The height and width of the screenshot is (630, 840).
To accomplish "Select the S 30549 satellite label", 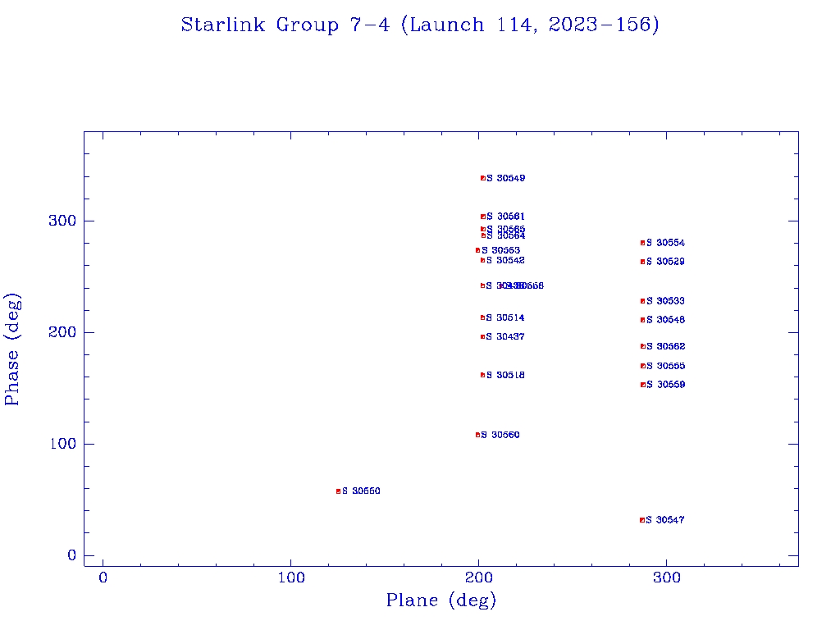I will click(505, 178).
